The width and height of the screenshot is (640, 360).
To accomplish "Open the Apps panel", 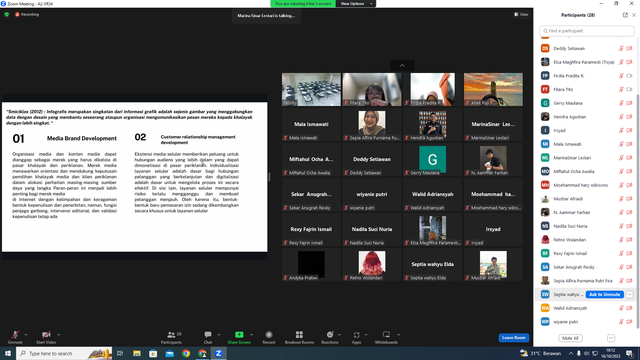I will click(356, 337).
